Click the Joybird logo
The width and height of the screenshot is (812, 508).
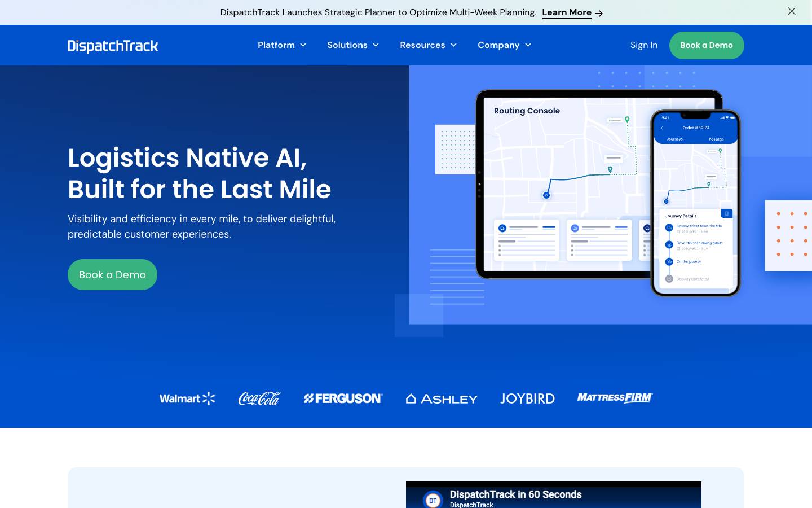tap(527, 398)
